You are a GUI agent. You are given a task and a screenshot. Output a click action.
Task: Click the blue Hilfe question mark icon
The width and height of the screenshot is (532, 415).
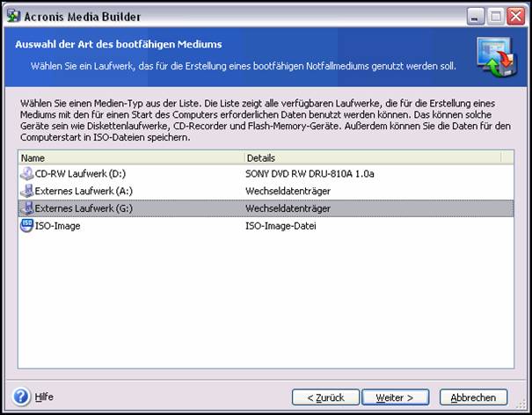[x=21, y=397]
